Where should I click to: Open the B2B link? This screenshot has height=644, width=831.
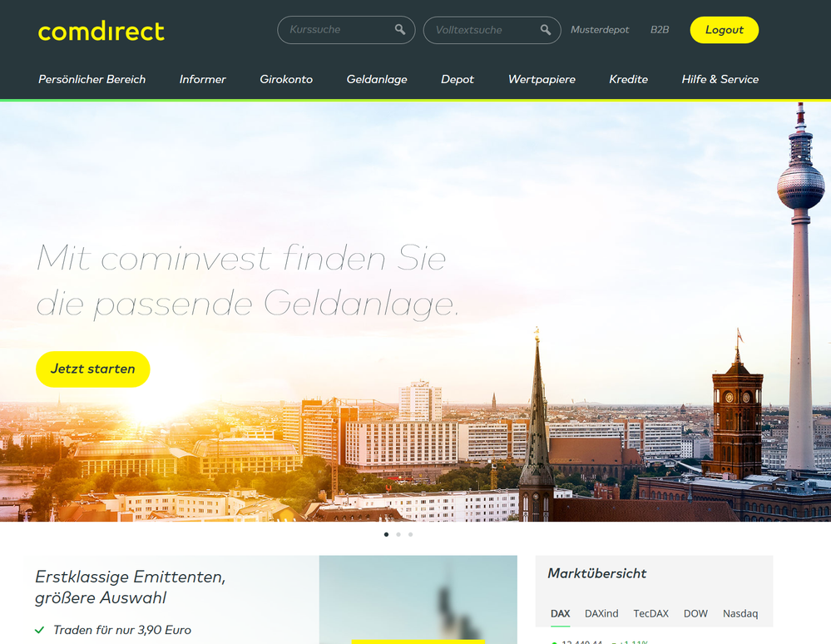point(660,30)
